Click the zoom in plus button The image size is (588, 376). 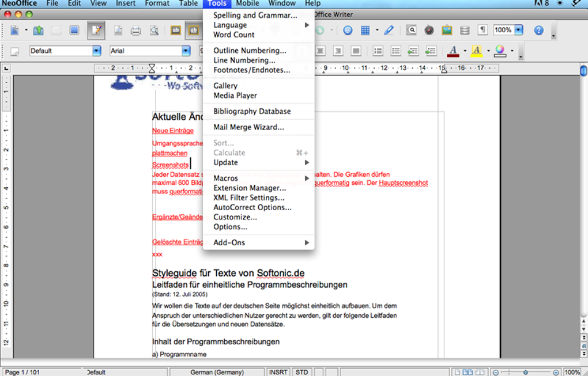[x=556, y=372]
